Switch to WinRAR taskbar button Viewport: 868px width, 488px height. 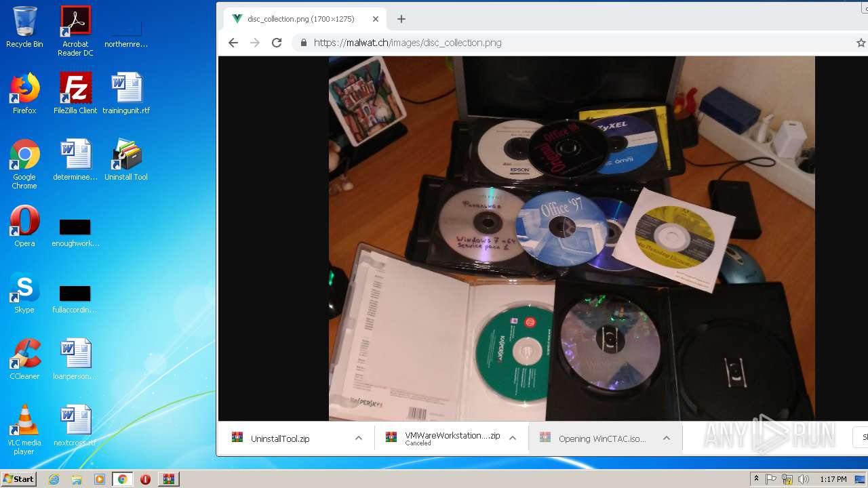(168, 479)
